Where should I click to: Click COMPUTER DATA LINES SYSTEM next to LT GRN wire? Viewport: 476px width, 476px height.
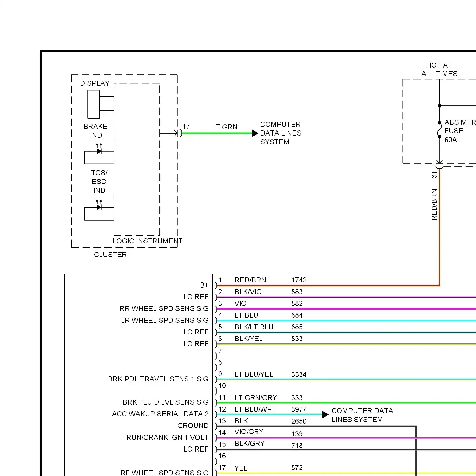coord(281,133)
